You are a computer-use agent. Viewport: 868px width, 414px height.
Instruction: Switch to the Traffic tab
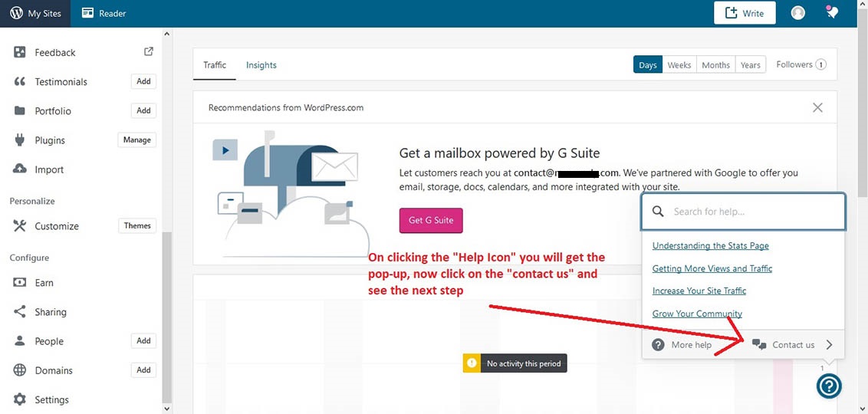pyautogui.click(x=215, y=64)
